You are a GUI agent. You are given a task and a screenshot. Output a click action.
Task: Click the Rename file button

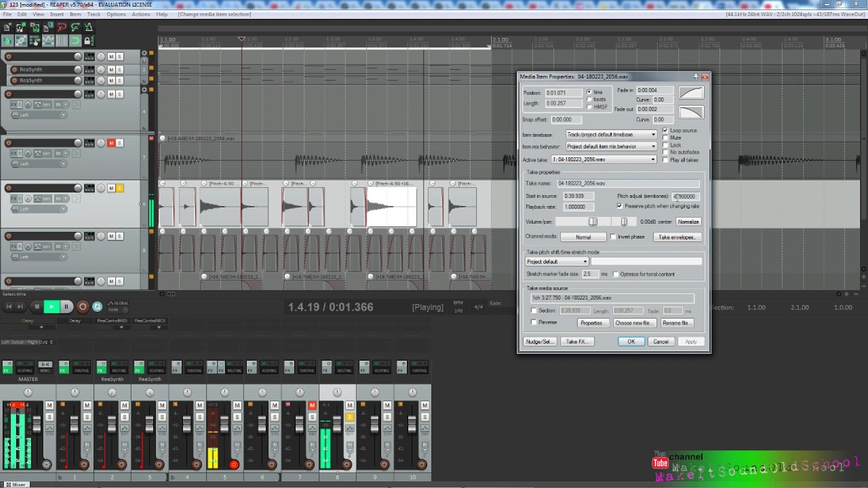tap(677, 323)
